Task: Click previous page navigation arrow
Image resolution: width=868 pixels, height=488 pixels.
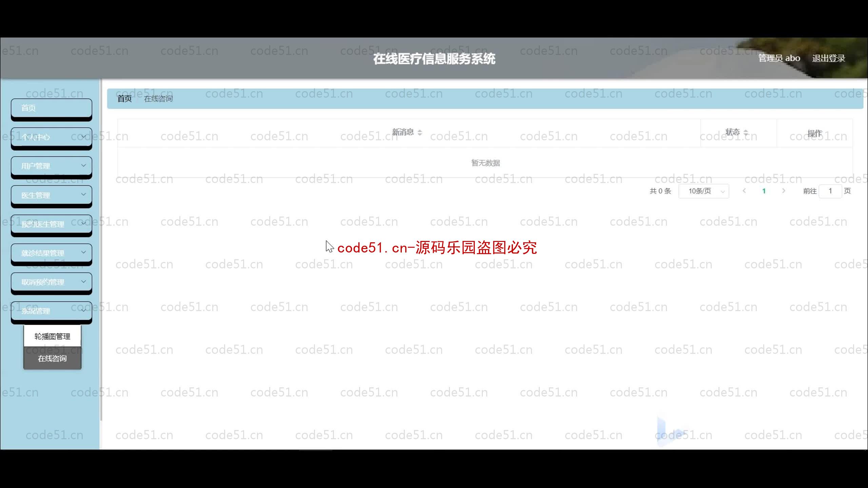Action: tap(744, 191)
